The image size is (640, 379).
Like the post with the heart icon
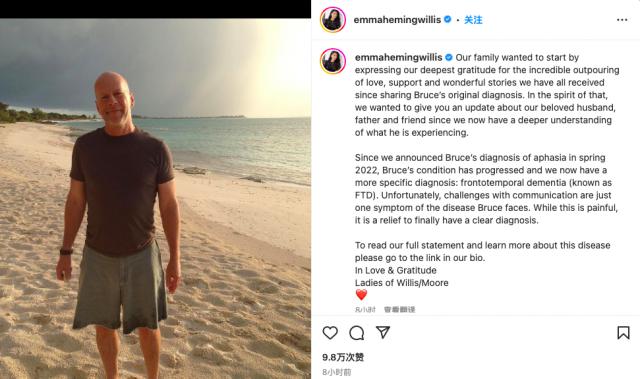330,332
